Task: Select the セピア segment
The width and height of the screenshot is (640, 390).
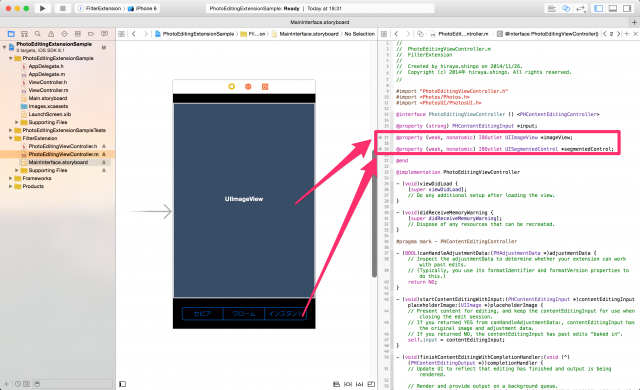Action: (x=202, y=314)
